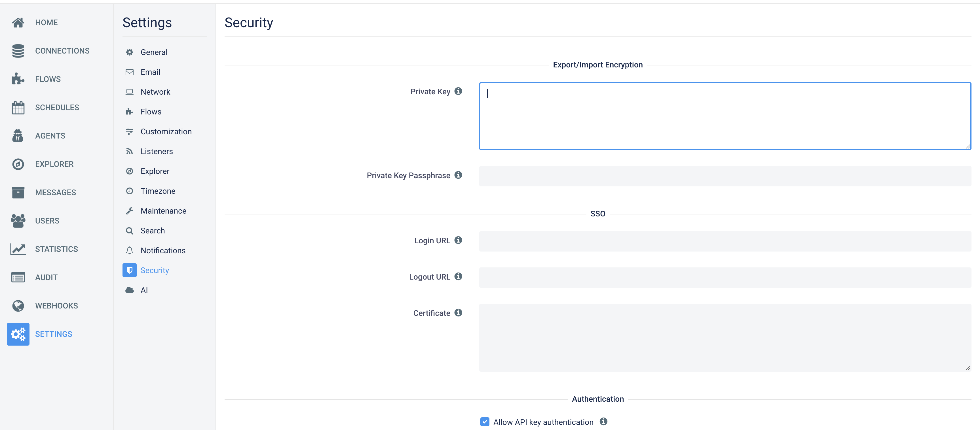Click the AI cloud icon
This screenshot has width=980, height=430.
[x=129, y=290]
